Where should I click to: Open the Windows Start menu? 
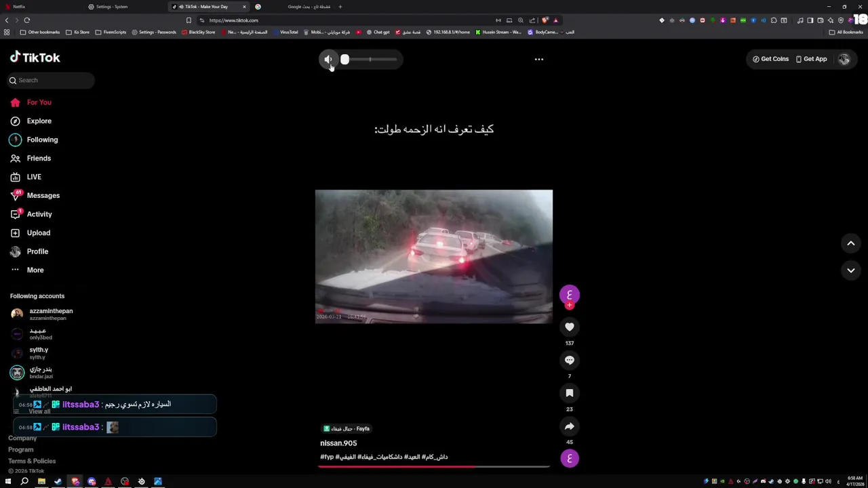click(7, 481)
